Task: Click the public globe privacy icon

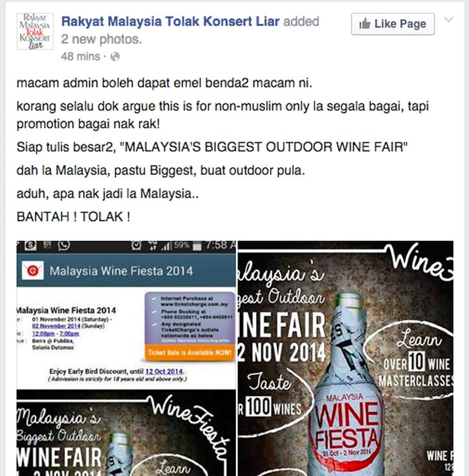Action: tap(115, 56)
